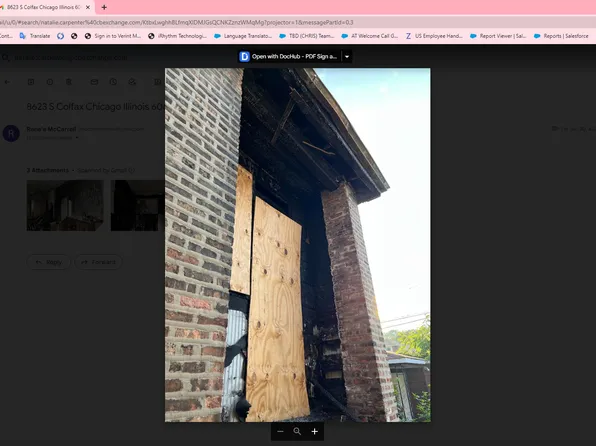596x446 pixels.
Task: Reset zoom with the magnifier icon
Action: (297, 432)
